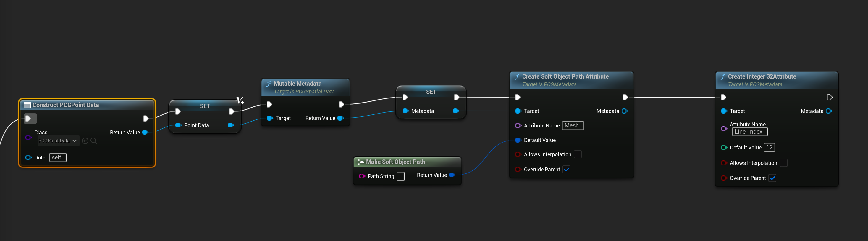
Task: Click the Line_Index attribute name field
Action: [x=749, y=132]
